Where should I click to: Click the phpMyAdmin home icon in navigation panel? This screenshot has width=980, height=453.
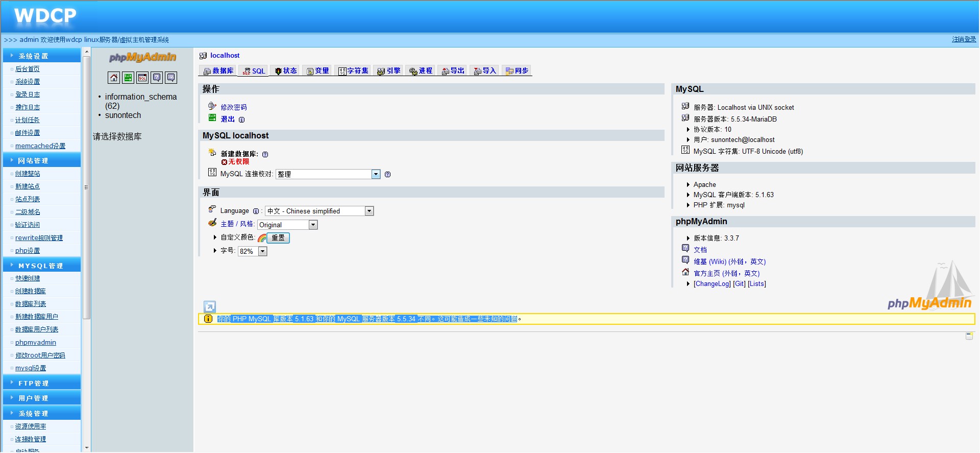[x=114, y=78]
